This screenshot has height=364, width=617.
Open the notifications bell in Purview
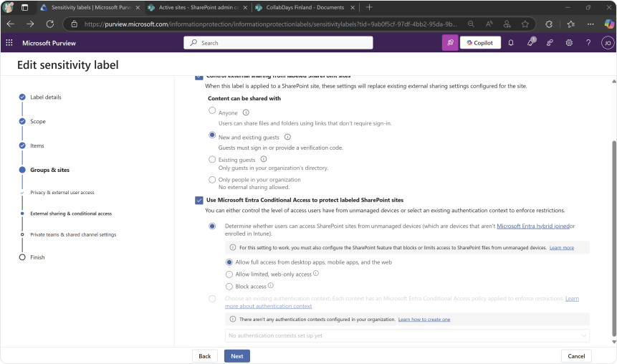tap(511, 42)
